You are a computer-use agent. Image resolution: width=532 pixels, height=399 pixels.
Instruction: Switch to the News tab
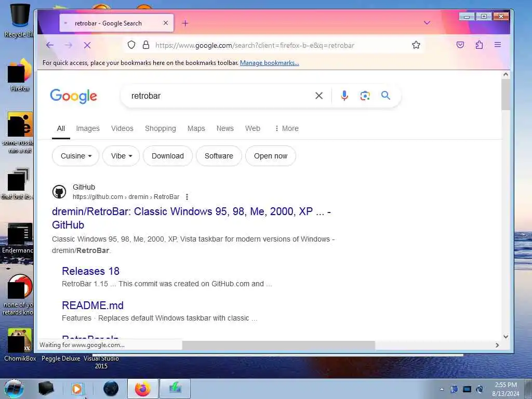point(225,129)
